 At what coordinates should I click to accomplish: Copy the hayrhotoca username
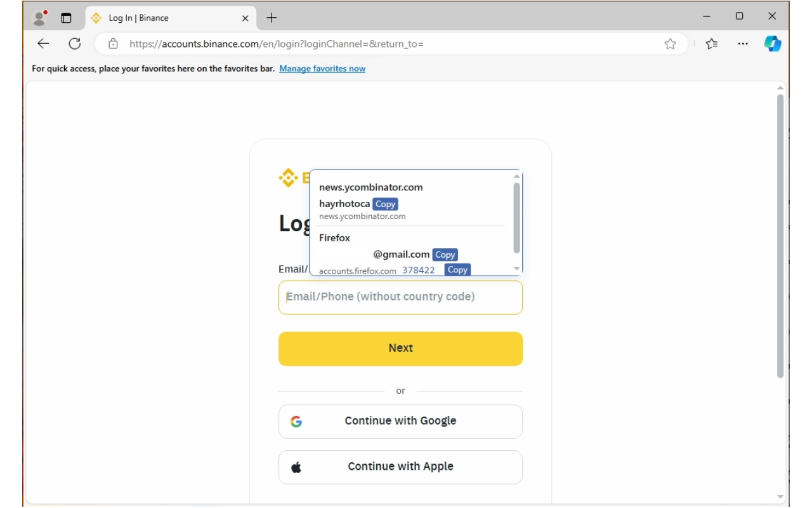click(386, 204)
